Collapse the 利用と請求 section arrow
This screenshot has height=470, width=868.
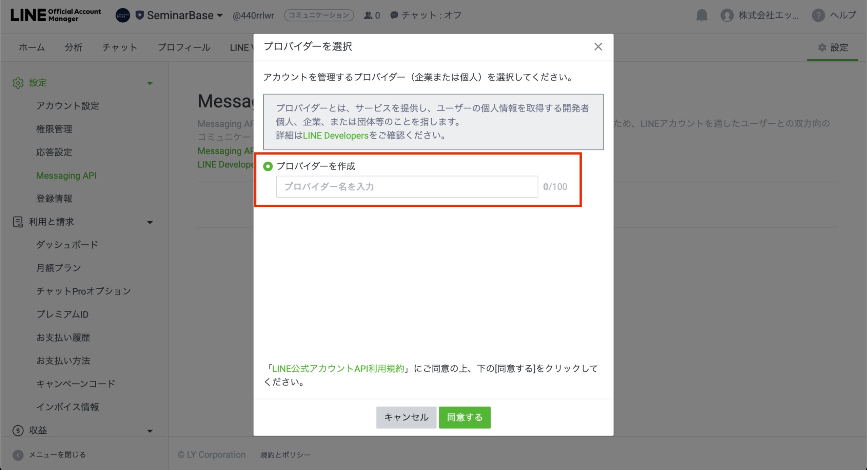(x=150, y=222)
